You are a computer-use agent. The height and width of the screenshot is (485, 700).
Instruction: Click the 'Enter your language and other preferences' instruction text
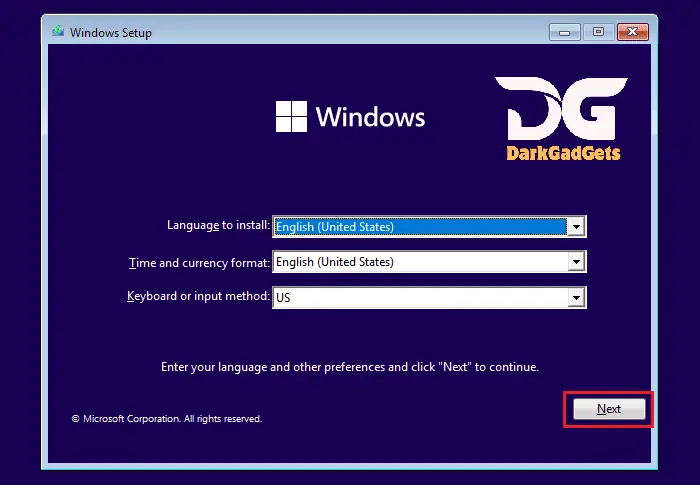pos(350,367)
